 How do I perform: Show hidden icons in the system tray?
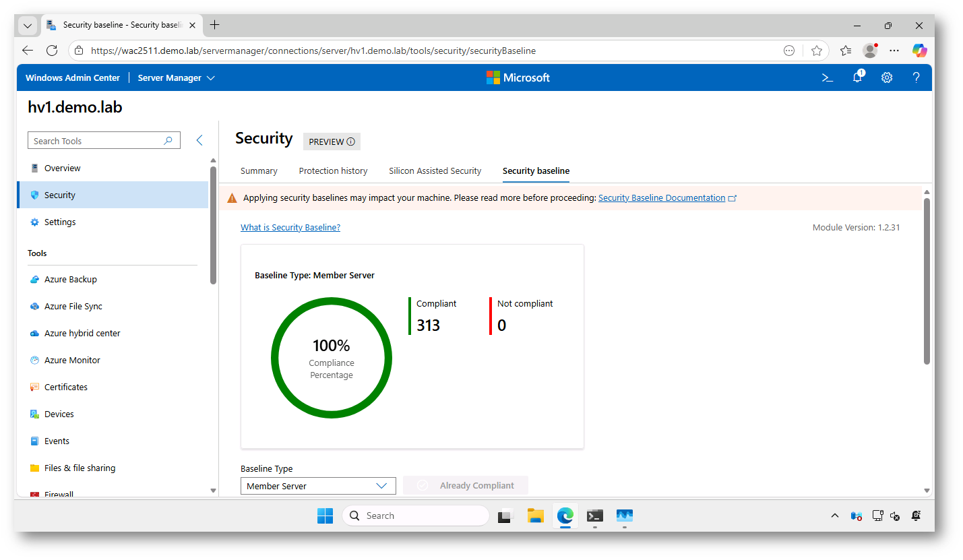click(x=835, y=516)
